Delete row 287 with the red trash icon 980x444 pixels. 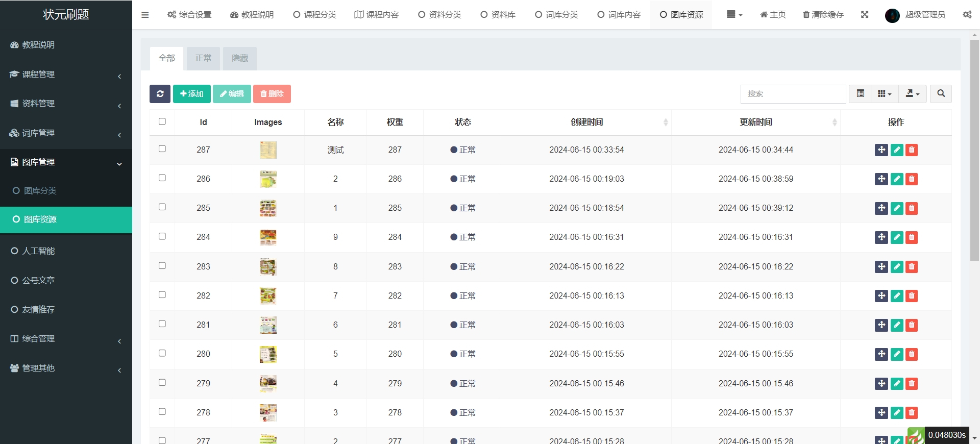pyautogui.click(x=912, y=150)
